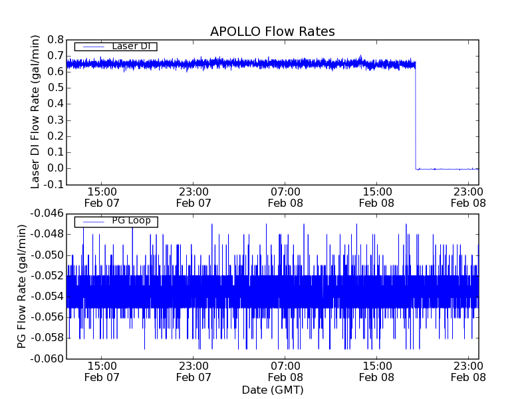Click the -0.048 tick on the PG plot
Image resolution: width=532 pixels, height=399 pixels.
47,234
